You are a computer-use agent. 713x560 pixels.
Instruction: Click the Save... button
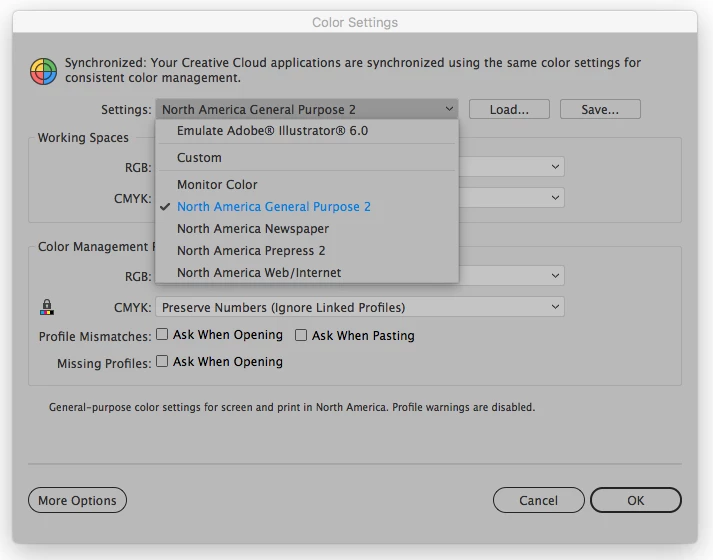point(600,109)
